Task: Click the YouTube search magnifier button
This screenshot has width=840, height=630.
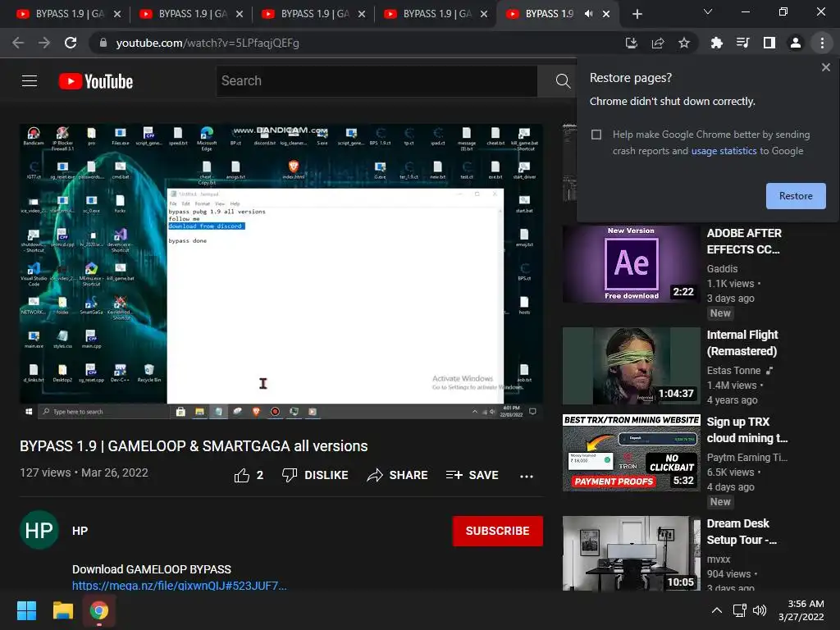Action: [563, 81]
